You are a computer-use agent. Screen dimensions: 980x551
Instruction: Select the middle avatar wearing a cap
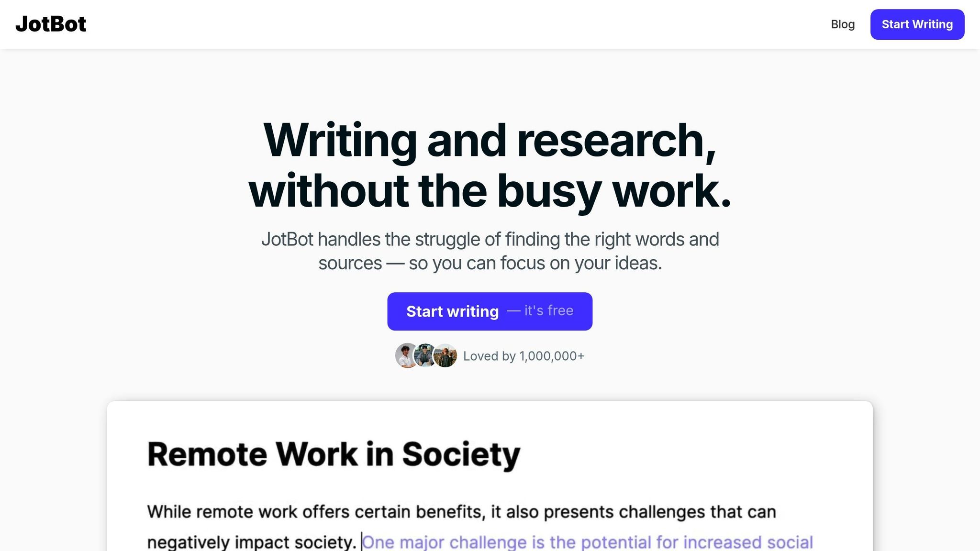point(425,355)
